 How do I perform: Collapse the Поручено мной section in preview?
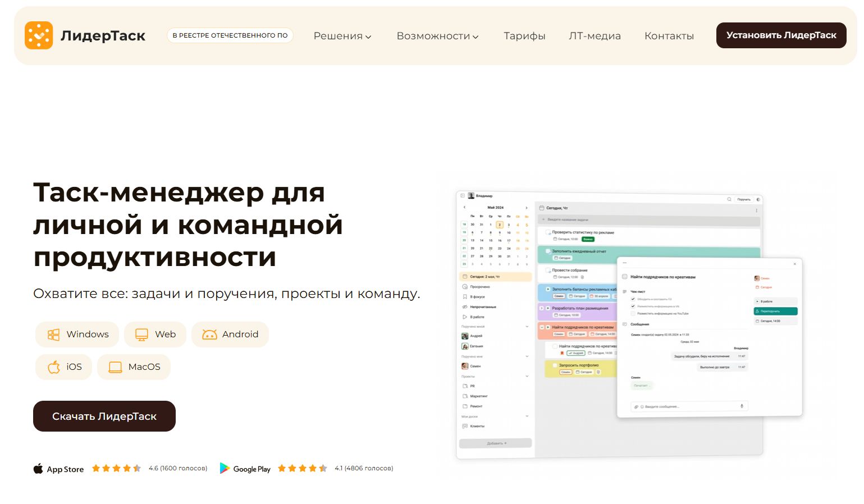527,327
